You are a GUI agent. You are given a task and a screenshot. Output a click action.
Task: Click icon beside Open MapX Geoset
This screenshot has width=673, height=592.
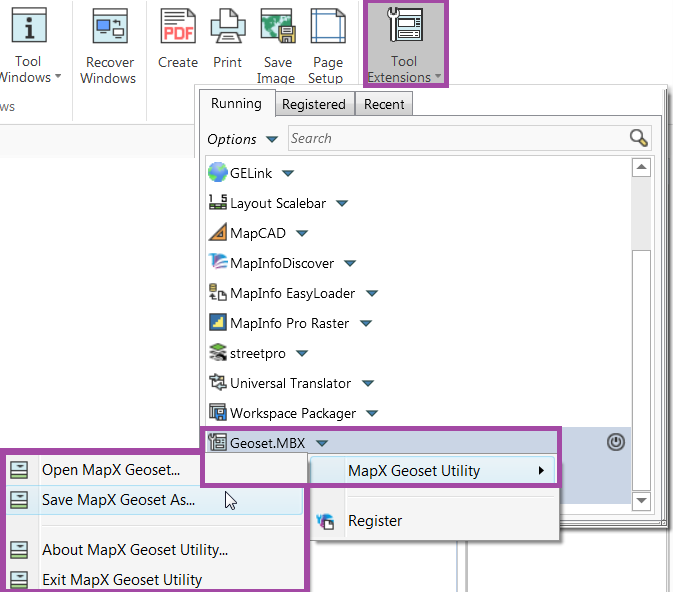19,470
